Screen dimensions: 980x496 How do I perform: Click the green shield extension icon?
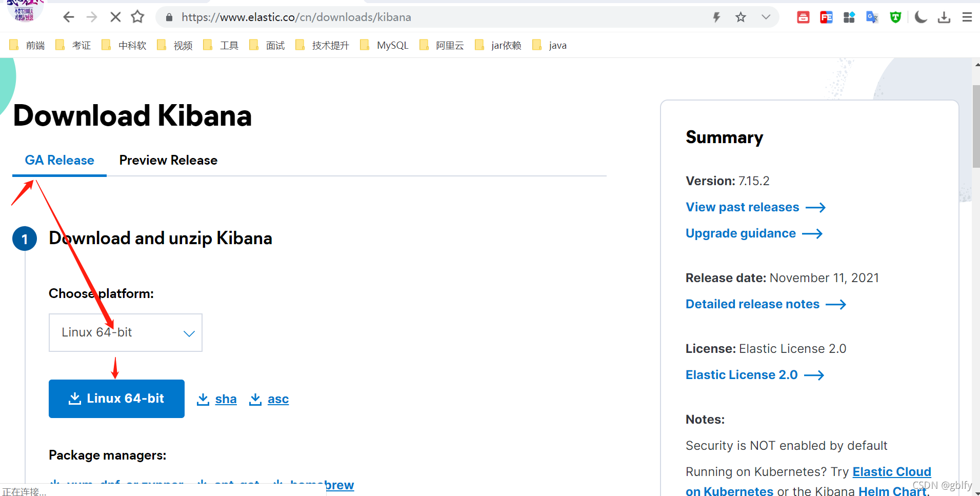(896, 17)
